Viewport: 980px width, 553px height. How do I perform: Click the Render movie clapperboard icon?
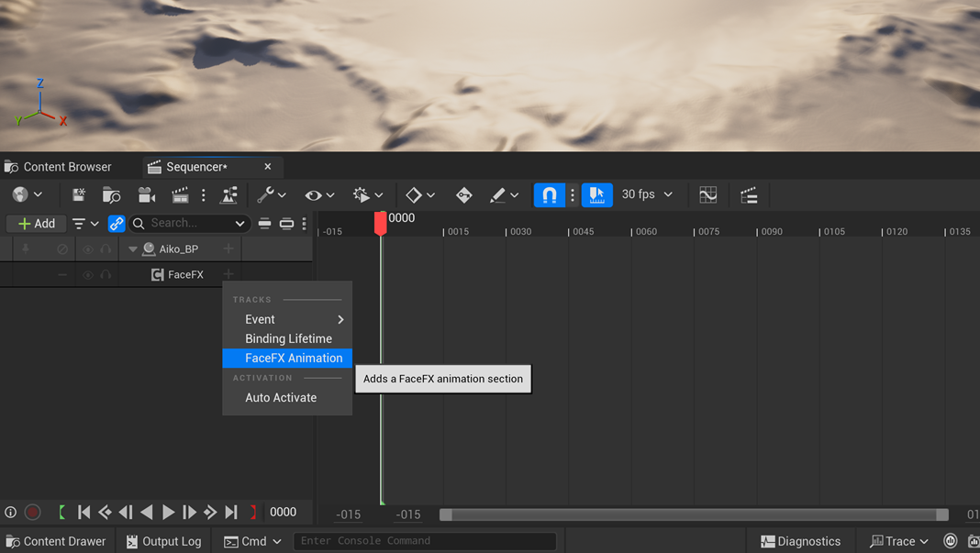pyautogui.click(x=180, y=195)
